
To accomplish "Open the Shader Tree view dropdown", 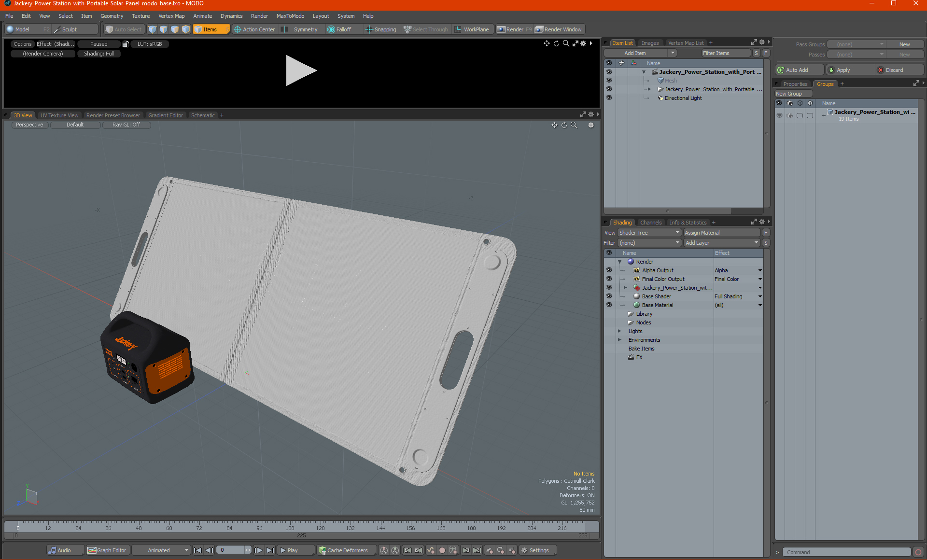I will (x=649, y=233).
